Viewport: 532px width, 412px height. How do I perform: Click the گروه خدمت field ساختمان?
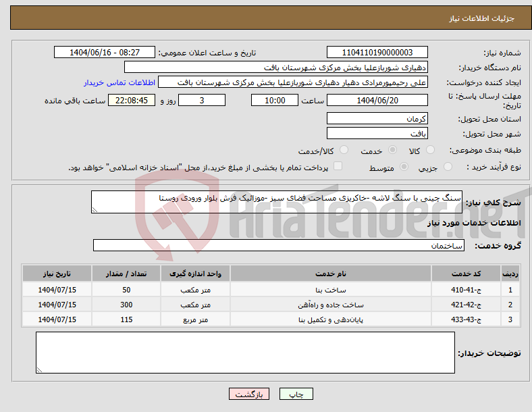click(x=279, y=245)
